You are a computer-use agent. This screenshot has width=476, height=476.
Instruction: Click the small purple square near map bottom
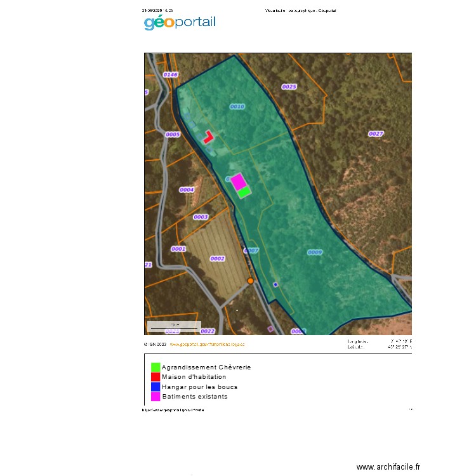point(270,329)
